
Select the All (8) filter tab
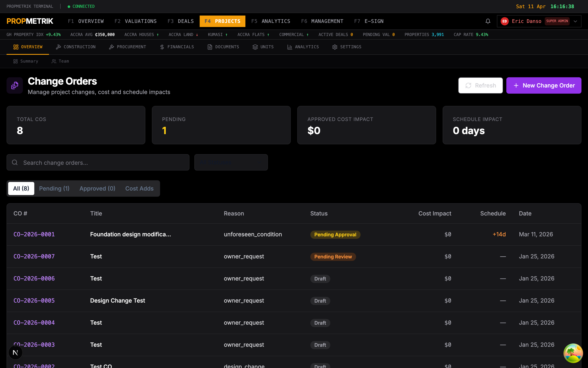[21, 188]
